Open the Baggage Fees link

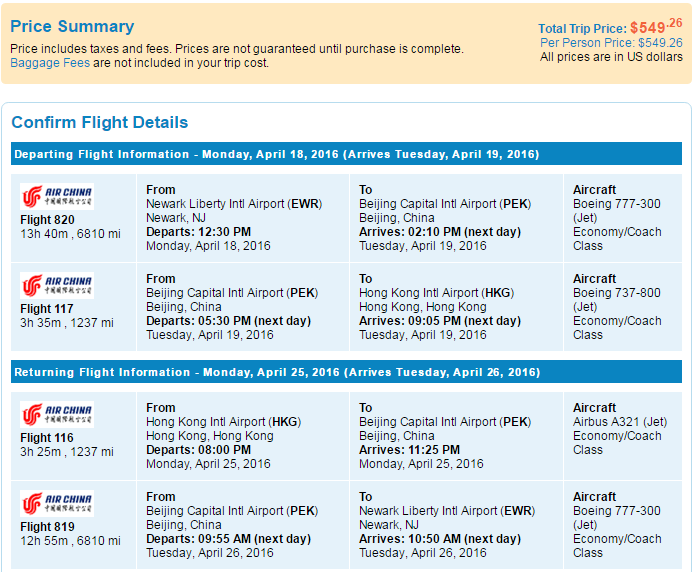point(50,63)
